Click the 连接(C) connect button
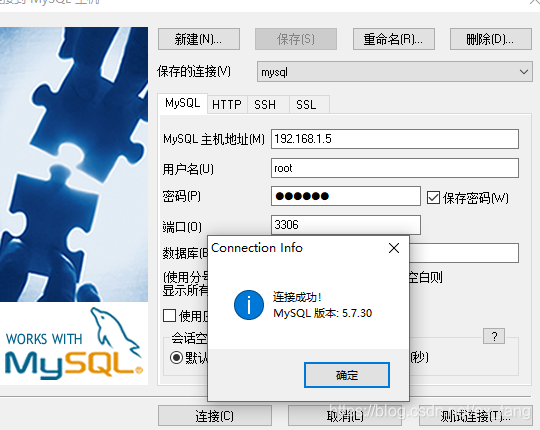Screen dimensions: 540x430 click(x=215, y=416)
